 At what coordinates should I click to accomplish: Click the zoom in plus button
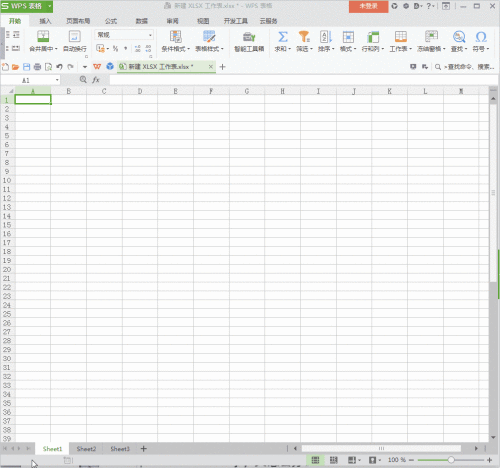(x=489, y=460)
